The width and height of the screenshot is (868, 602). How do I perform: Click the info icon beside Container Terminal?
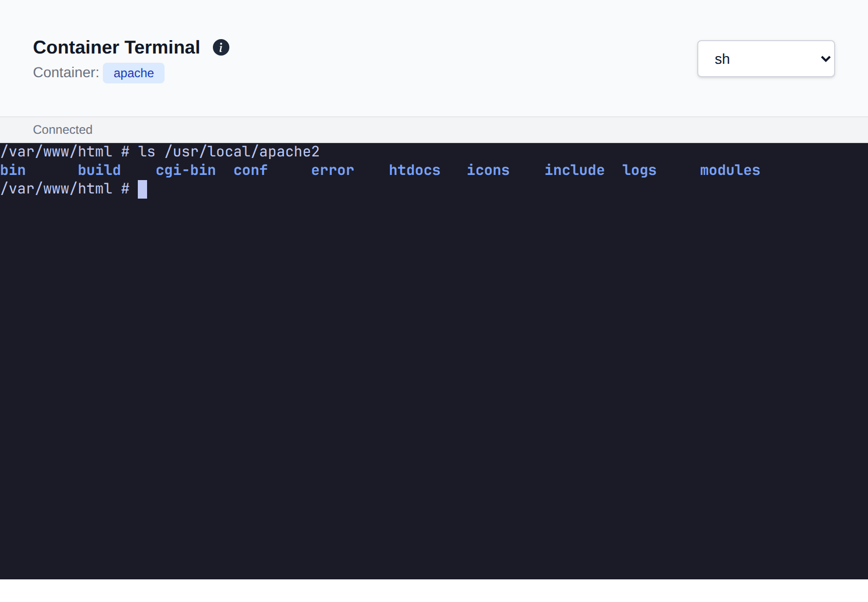221,47
